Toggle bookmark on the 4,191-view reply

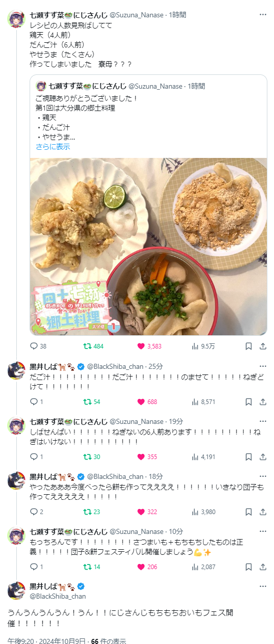248,457
